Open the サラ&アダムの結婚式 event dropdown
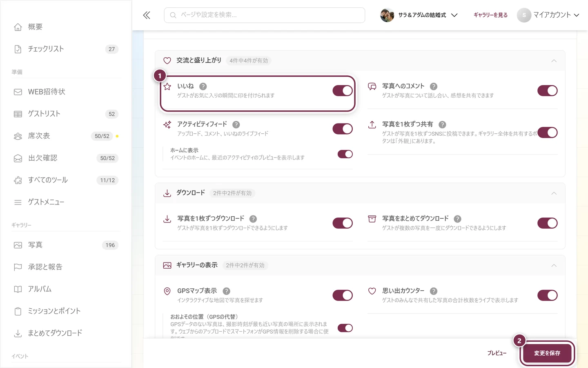Screen dimensions: 588x368 419,15
